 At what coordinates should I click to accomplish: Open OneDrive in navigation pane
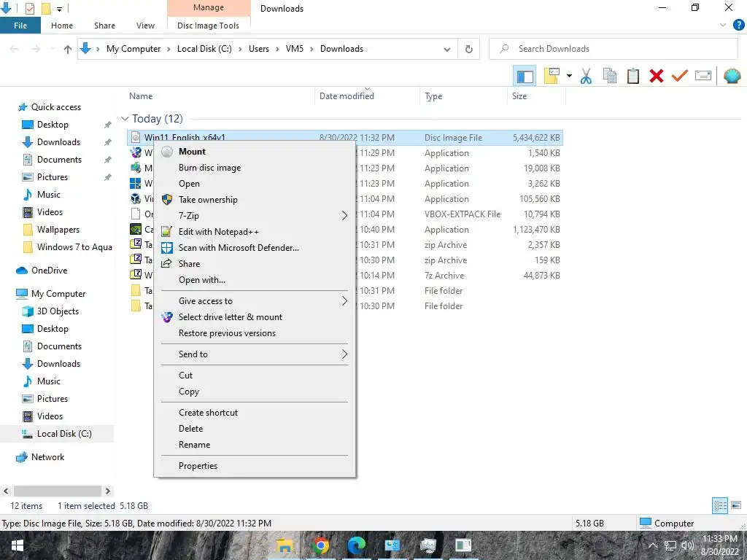[49, 271]
